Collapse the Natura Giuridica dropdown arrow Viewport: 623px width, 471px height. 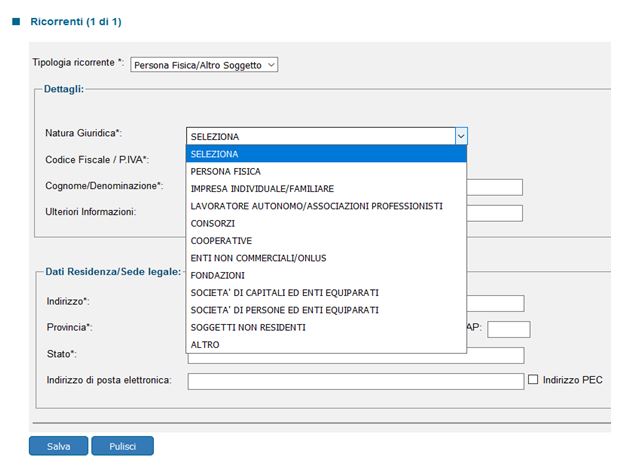pos(460,136)
